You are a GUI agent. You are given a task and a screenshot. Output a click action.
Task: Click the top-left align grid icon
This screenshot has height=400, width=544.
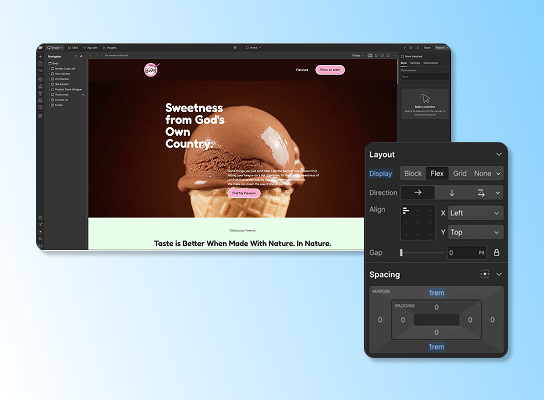406,211
